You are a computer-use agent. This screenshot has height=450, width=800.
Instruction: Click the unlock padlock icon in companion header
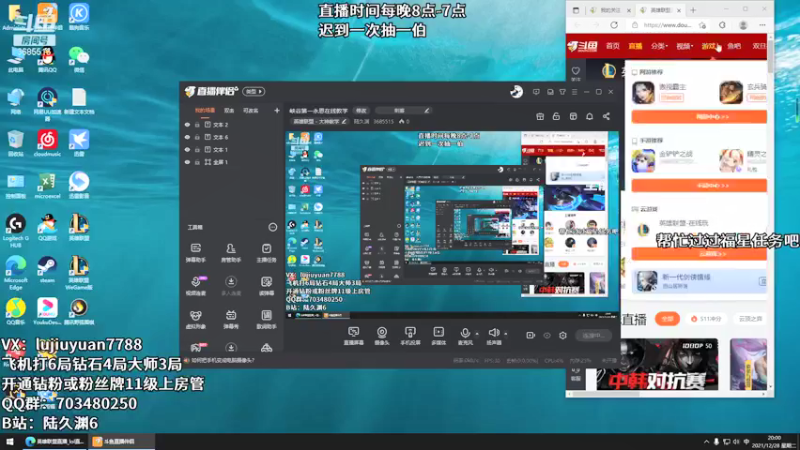click(556, 116)
